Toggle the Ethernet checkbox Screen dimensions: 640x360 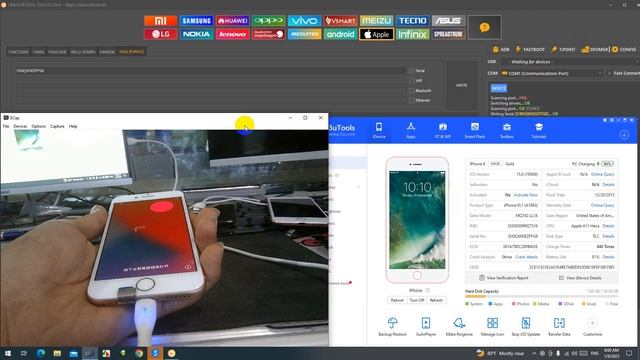click(x=411, y=100)
